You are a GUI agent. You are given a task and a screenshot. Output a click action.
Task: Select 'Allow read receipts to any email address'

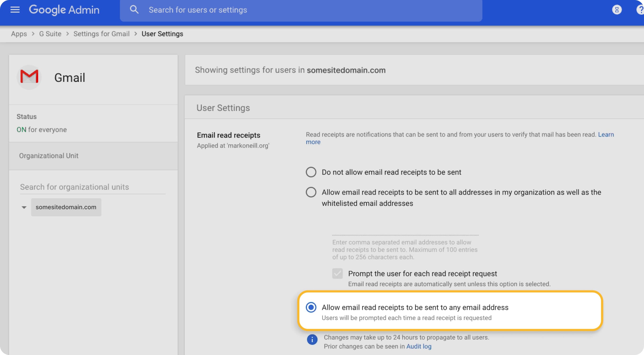(x=311, y=308)
